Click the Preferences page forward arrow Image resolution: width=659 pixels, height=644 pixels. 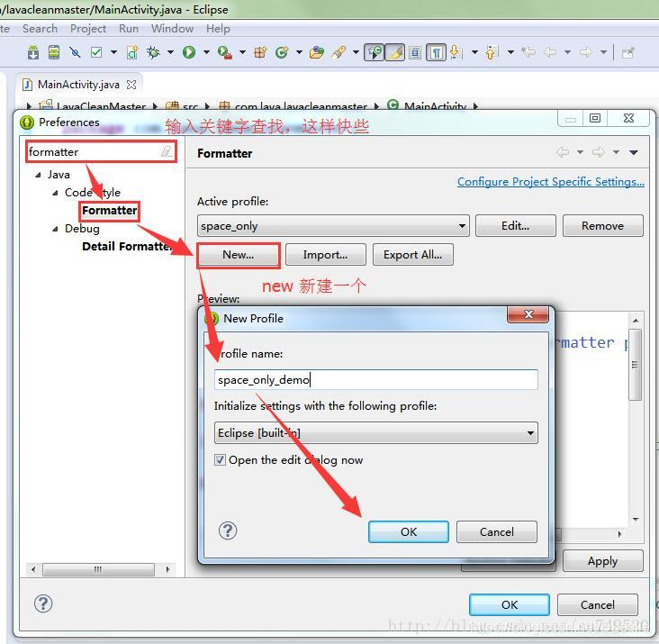599,152
